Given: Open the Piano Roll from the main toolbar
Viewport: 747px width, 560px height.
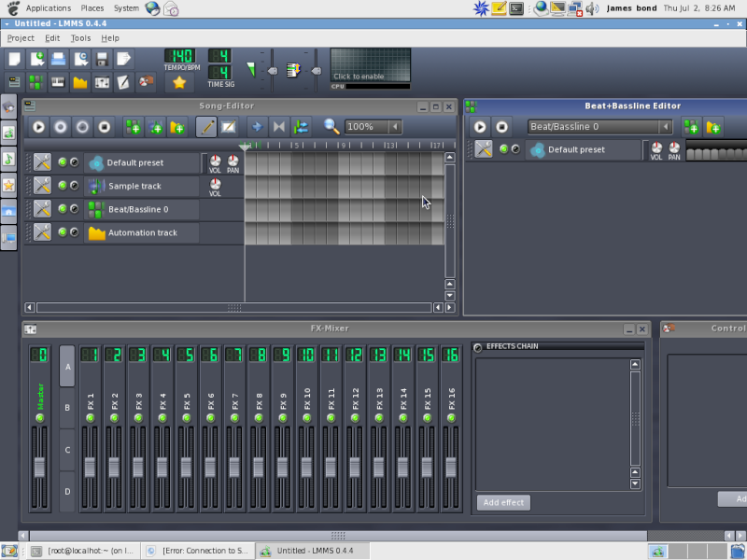Looking at the screenshot, I should [58, 82].
